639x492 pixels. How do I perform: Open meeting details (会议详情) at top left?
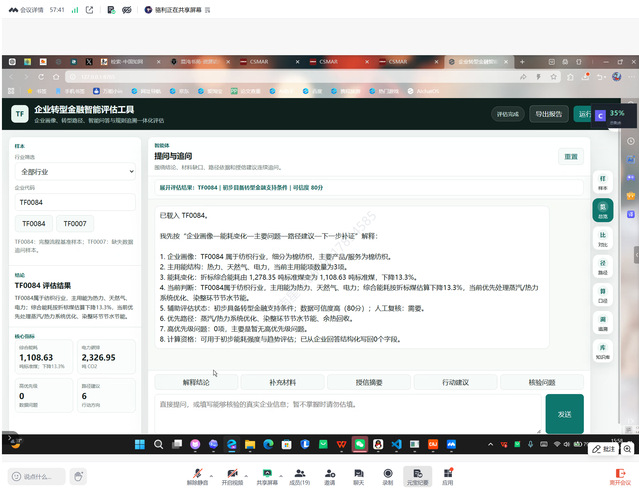(x=26, y=10)
